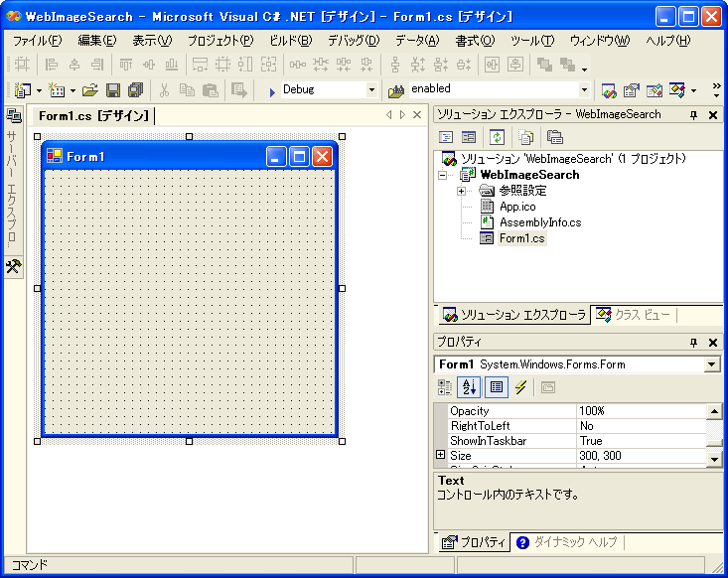Open the 書式(O) menu
This screenshot has height=578, width=728.
475,41
